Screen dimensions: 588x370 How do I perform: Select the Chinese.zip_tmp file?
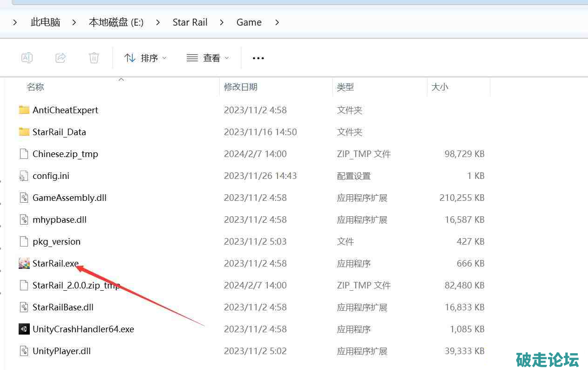65,154
